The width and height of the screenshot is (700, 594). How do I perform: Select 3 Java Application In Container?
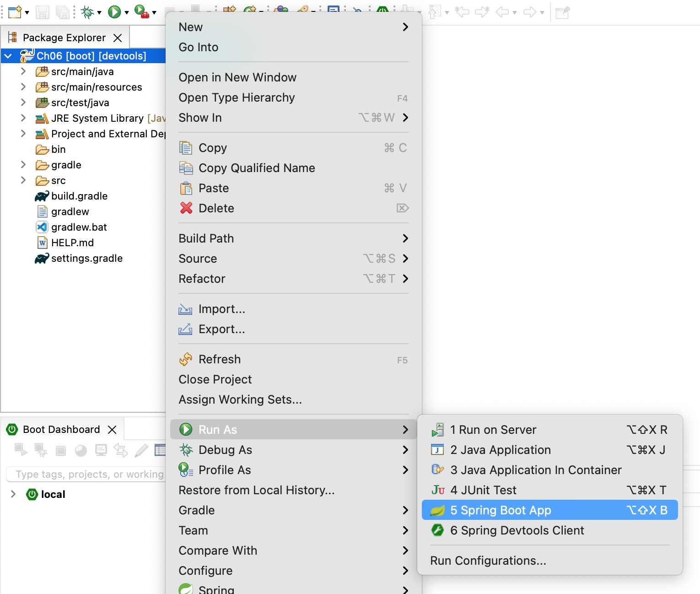coord(550,470)
